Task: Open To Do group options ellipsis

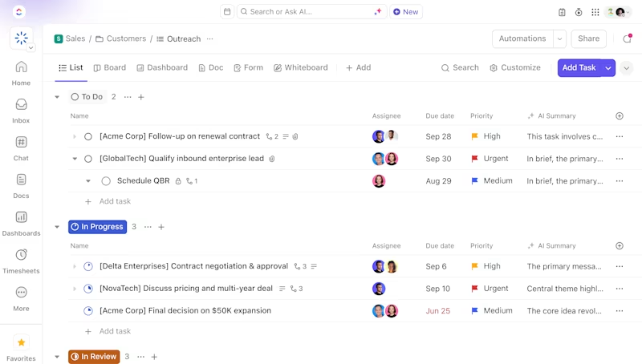Action: click(x=128, y=97)
